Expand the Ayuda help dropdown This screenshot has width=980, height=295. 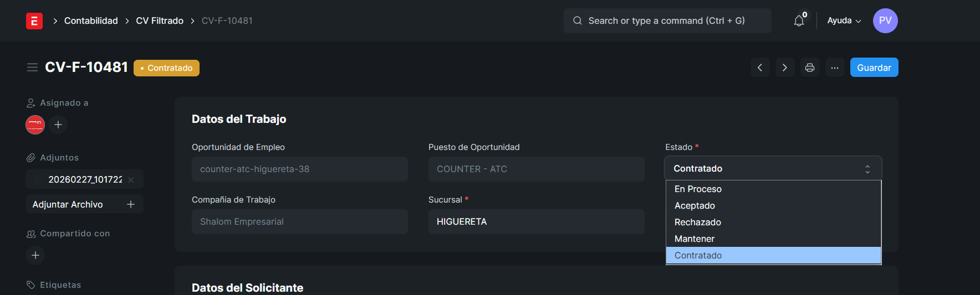844,21
